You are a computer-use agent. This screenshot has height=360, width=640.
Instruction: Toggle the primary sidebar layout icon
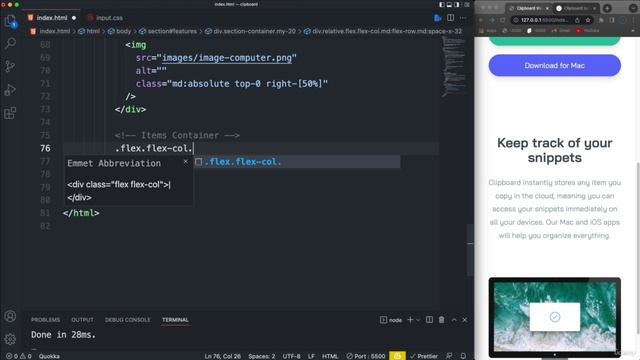coord(442,4)
